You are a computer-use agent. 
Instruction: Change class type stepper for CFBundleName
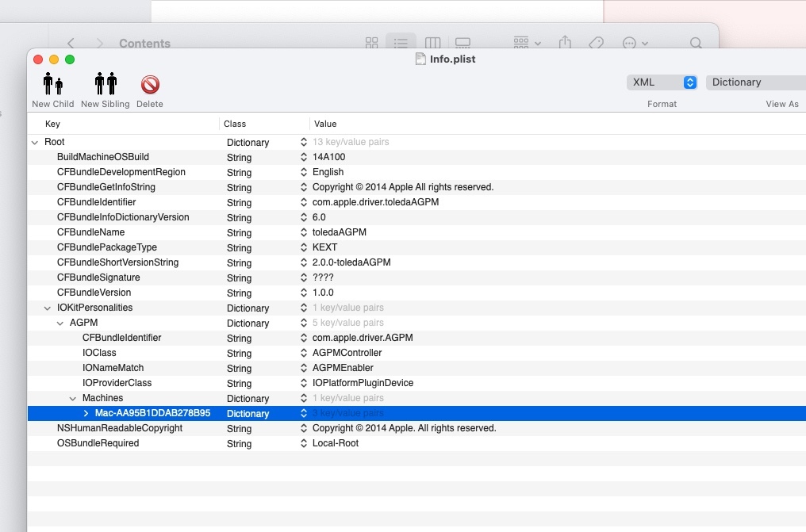[x=303, y=233]
